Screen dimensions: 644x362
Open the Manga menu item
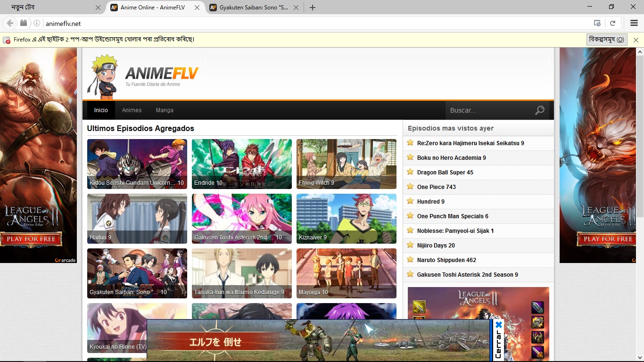click(165, 110)
